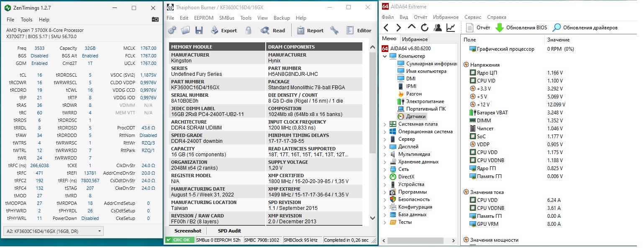Click Export in Thaiphoon Burner toolbar
This screenshot has width=644, height=248.
click(223, 30)
